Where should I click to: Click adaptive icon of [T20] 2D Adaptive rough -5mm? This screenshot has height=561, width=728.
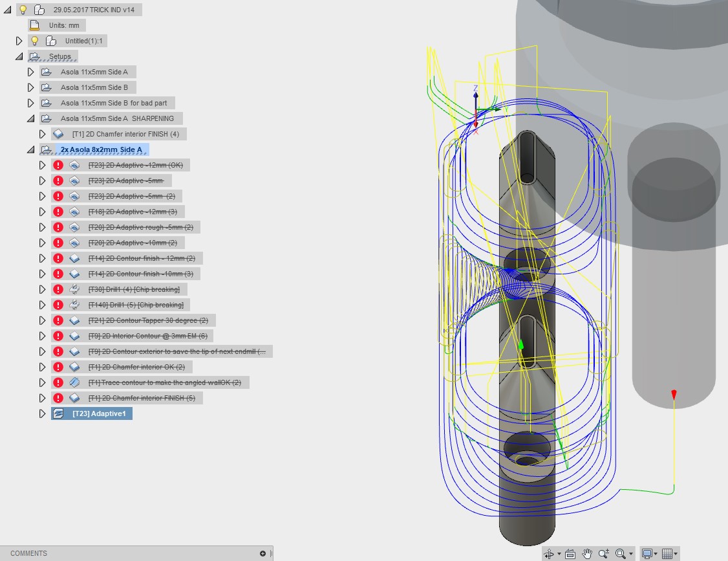coord(74,227)
